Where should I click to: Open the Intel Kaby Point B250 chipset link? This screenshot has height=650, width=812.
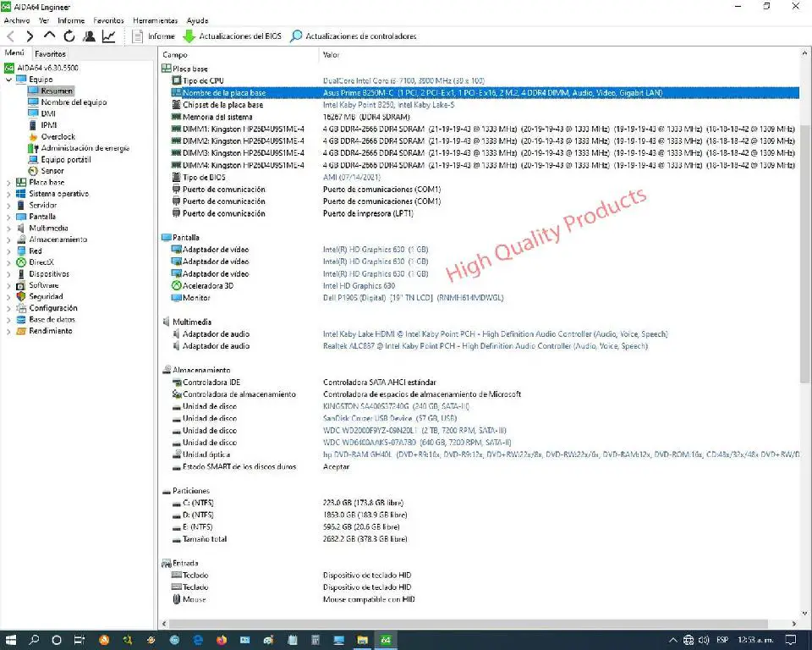point(388,105)
